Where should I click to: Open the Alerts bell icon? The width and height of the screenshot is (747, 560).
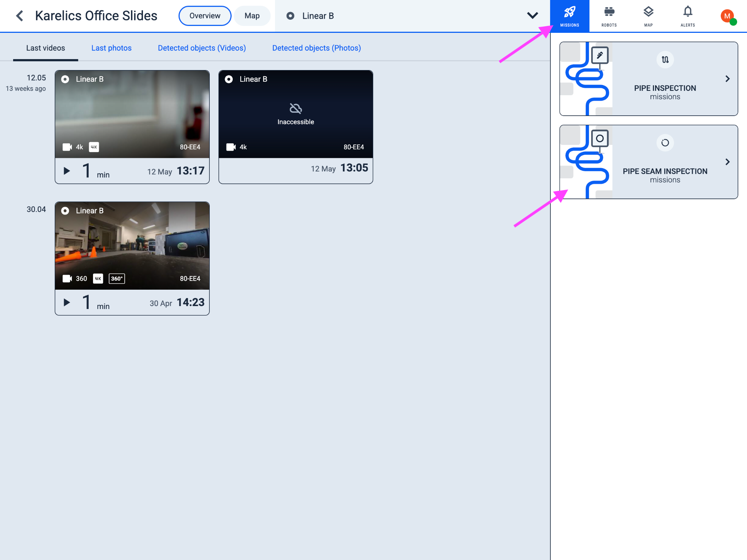point(688,16)
